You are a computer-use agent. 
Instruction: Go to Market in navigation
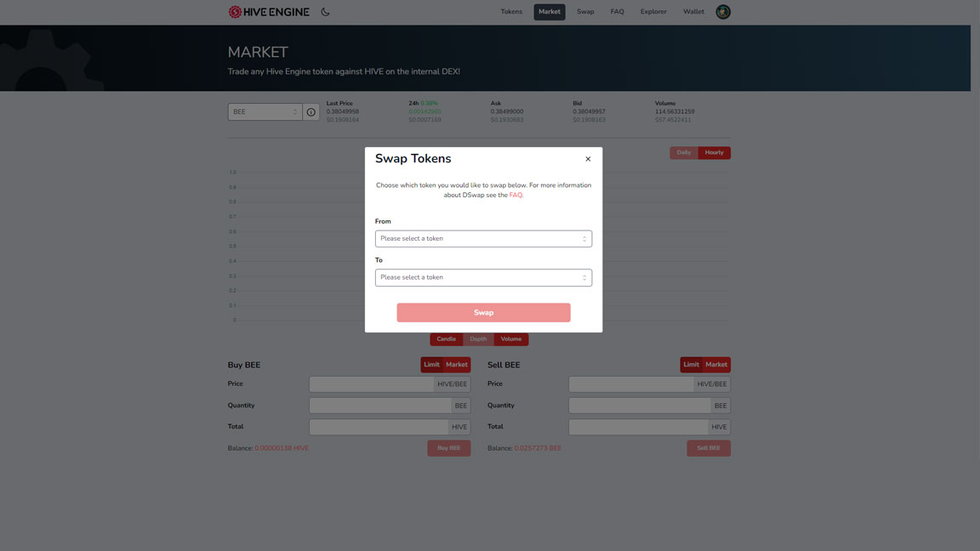(550, 12)
